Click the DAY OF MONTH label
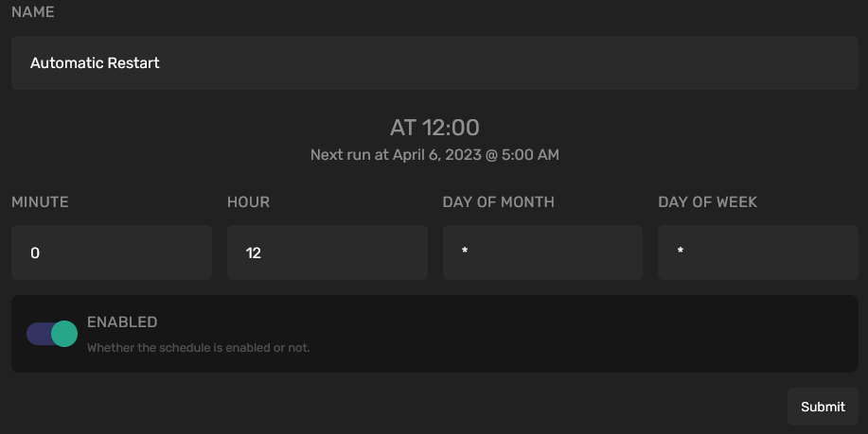This screenshot has width=868, height=434. point(498,202)
